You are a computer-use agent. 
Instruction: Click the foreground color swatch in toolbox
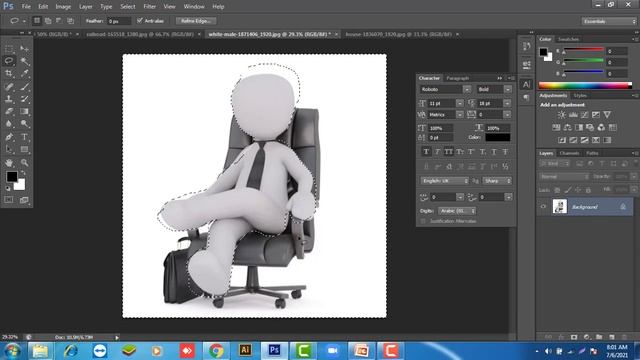click(x=12, y=177)
